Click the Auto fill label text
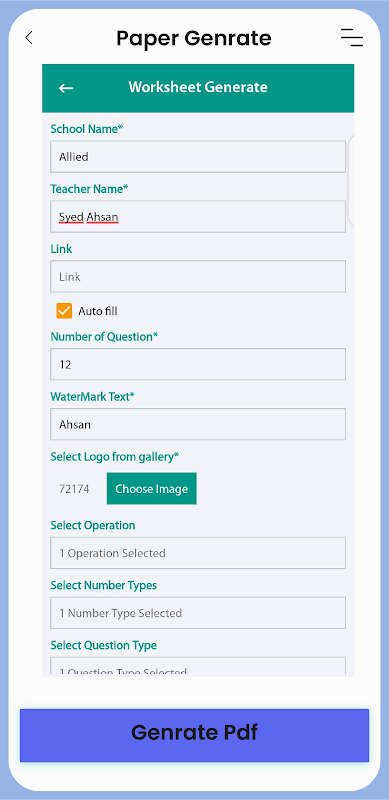Screen dimensions: 389x800 pyautogui.click(x=98, y=311)
